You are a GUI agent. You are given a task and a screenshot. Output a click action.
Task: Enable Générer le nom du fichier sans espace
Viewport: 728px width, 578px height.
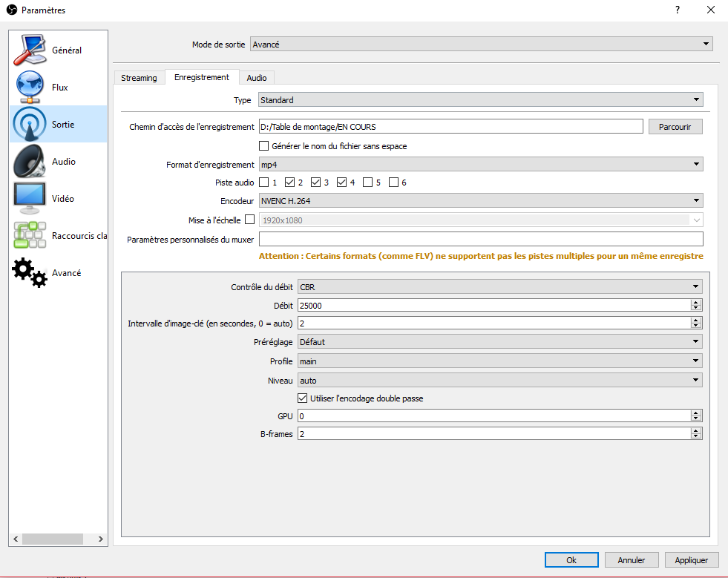pyautogui.click(x=263, y=145)
